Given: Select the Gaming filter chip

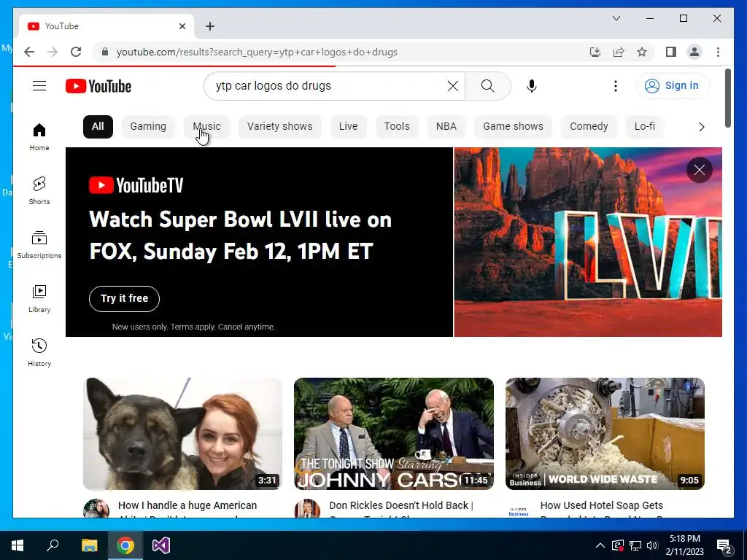Looking at the screenshot, I should (148, 127).
